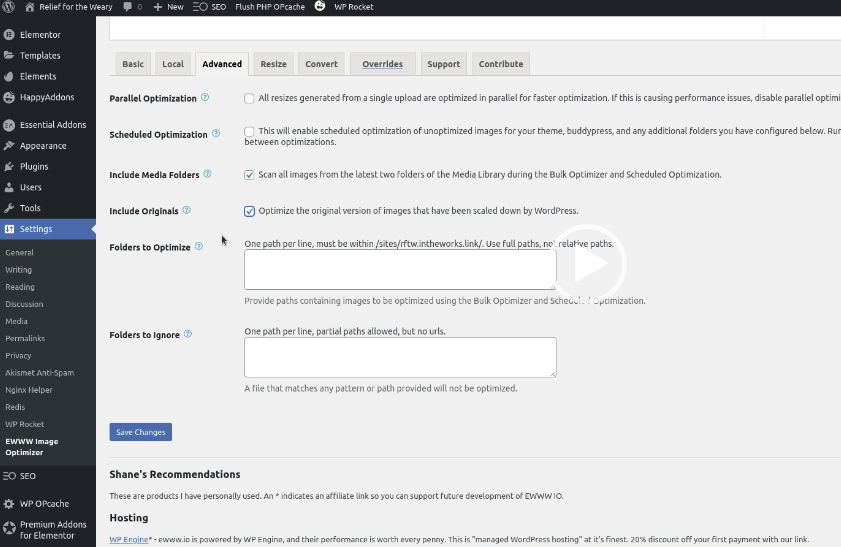Open the Convert tab
The height and width of the screenshot is (547, 841).
point(321,64)
